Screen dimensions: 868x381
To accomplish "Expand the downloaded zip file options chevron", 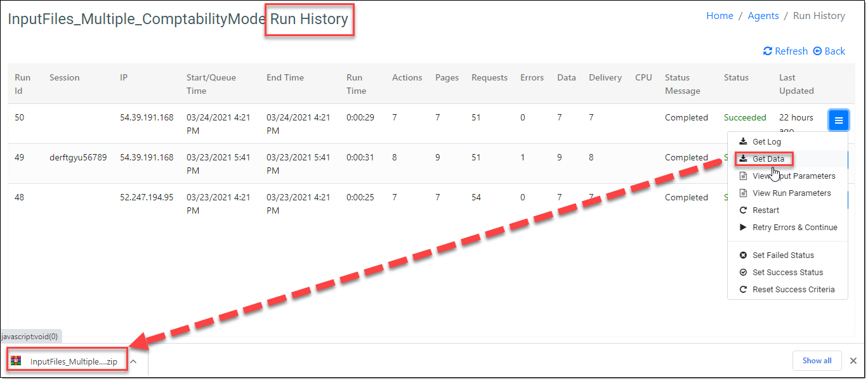I will 133,361.
